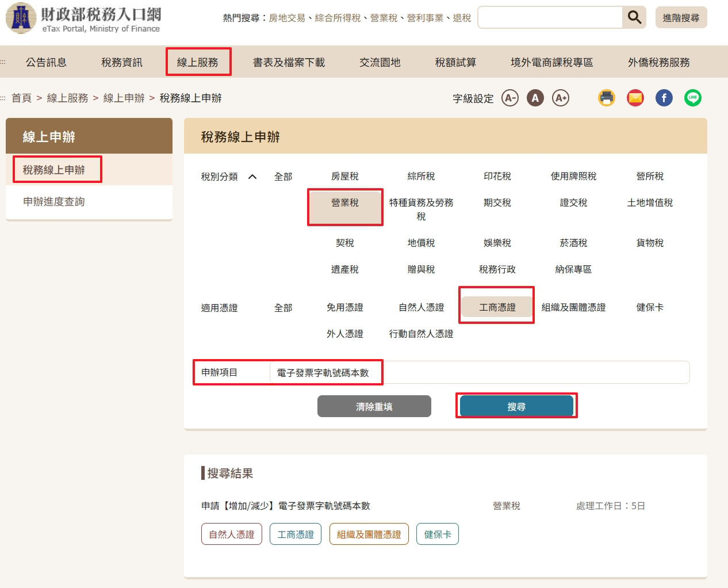Click the 清除重填 reset button
728x588 pixels.
374,406
